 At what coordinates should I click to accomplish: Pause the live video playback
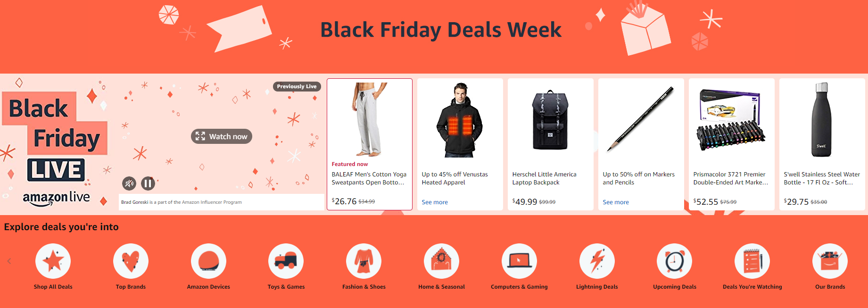click(148, 183)
